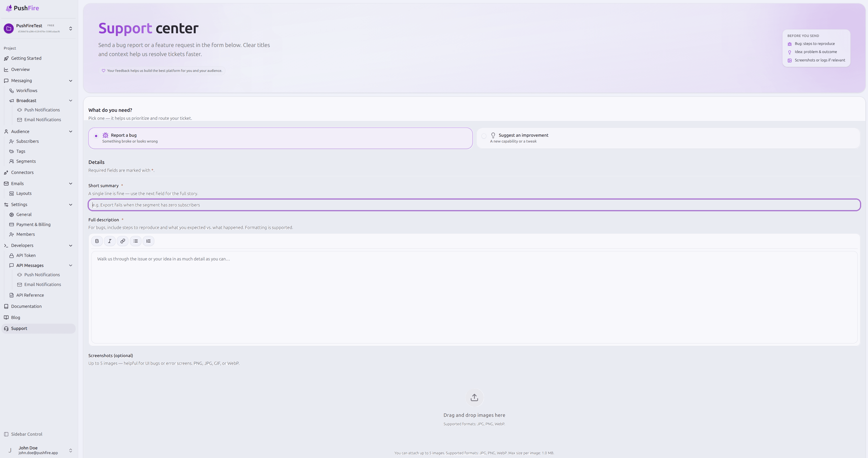Click the upload icon for screenshots
This screenshot has height=458, width=868.
point(474,397)
